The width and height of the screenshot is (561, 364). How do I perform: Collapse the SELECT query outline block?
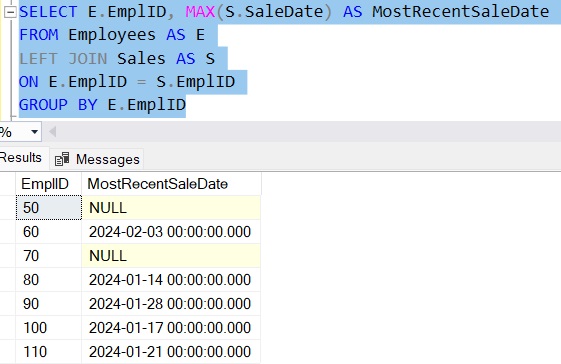(x=10, y=13)
